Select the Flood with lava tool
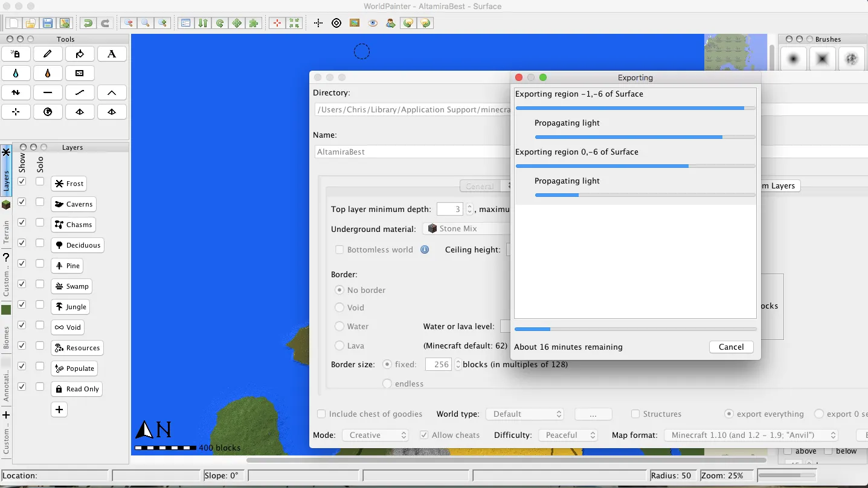 pyautogui.click(x=48, y=73)
